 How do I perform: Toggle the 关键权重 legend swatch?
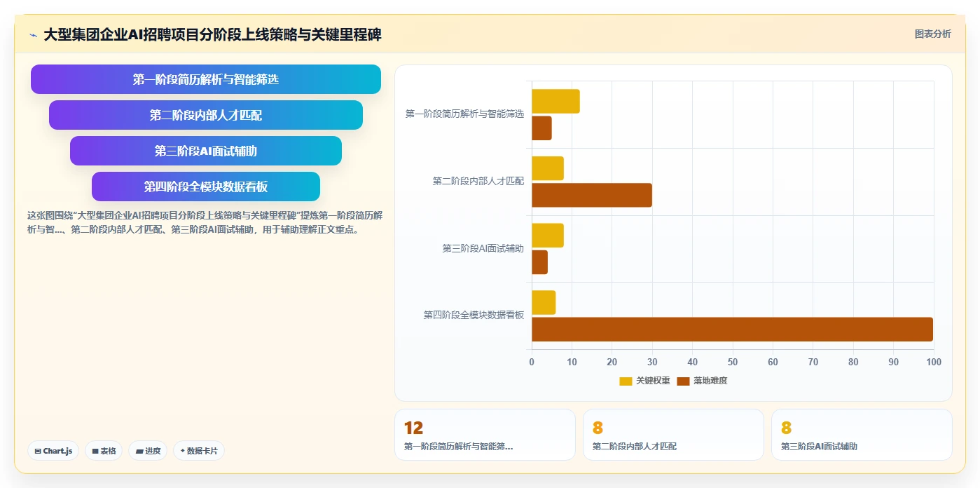tap(626, 381)
